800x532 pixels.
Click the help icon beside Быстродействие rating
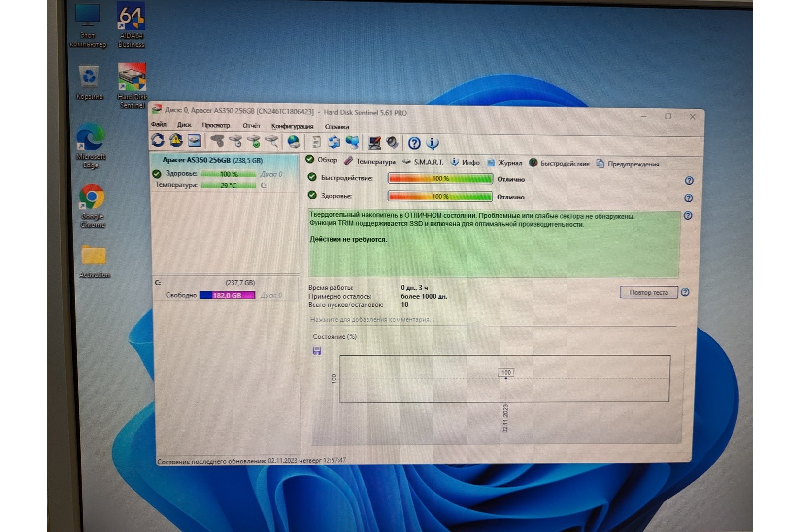pos(689,181)
